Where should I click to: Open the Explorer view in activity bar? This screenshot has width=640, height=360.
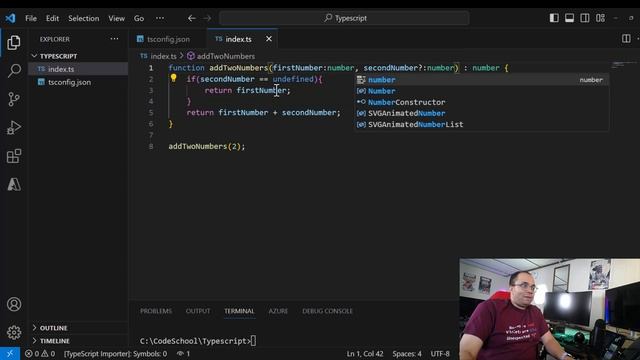(x=14, y=42)
